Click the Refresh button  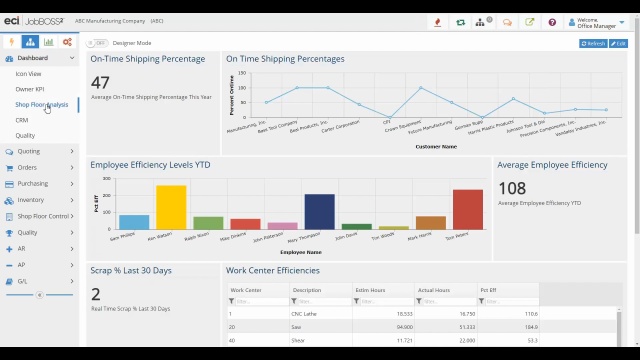click(x=593, y=43)
